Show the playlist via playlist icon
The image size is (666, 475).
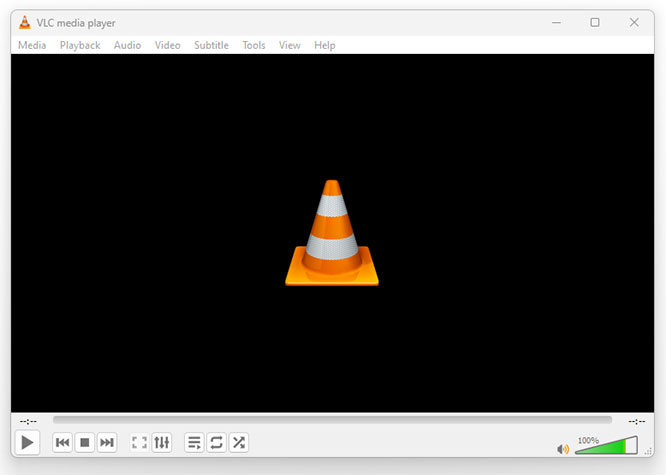click(x=194, y=443)
